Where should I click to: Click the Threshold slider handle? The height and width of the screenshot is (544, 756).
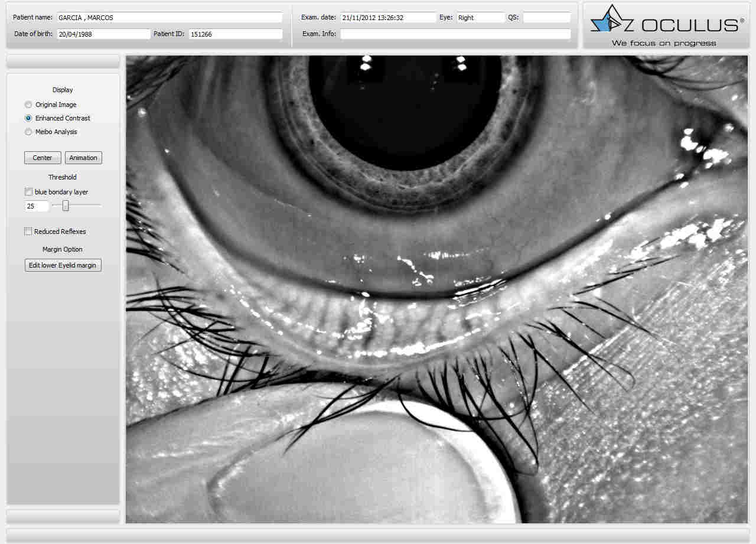click(66, 206)
